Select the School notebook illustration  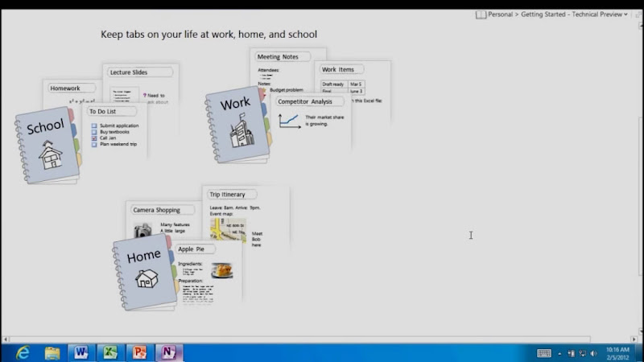coord(47,146)
